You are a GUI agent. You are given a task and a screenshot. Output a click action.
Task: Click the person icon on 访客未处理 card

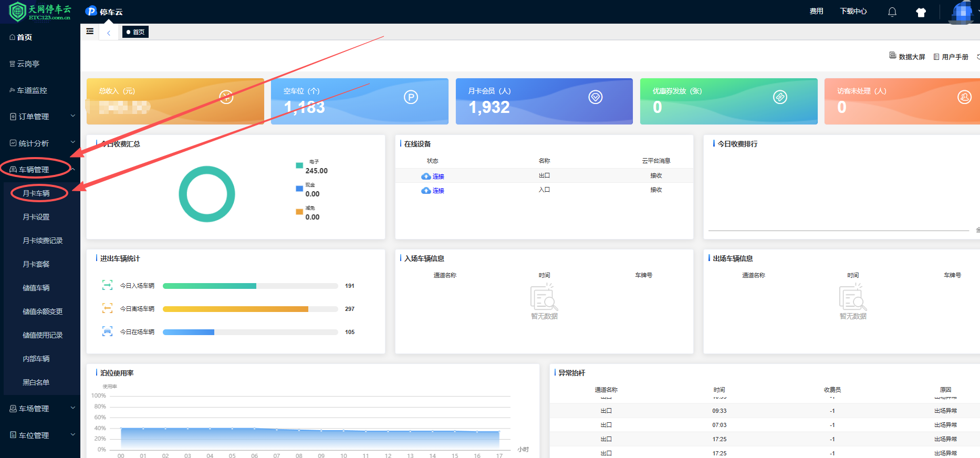pos(965,97)
